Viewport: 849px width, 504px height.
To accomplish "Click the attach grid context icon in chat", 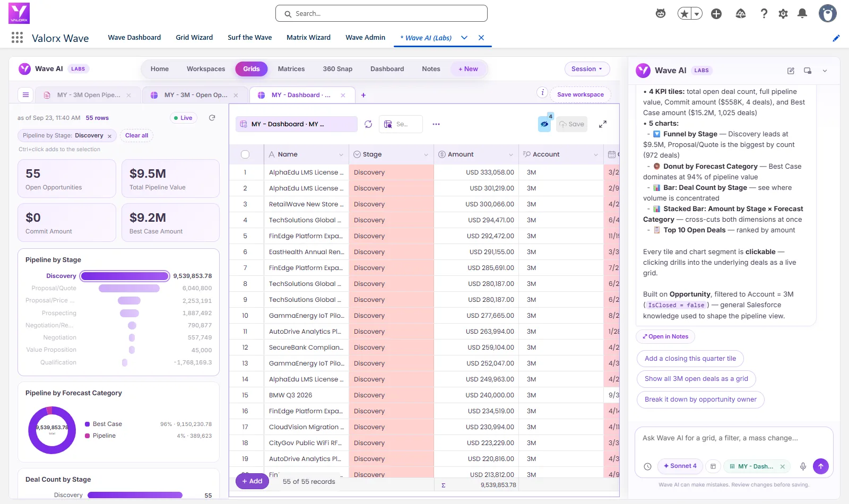I will click(713, 466).
